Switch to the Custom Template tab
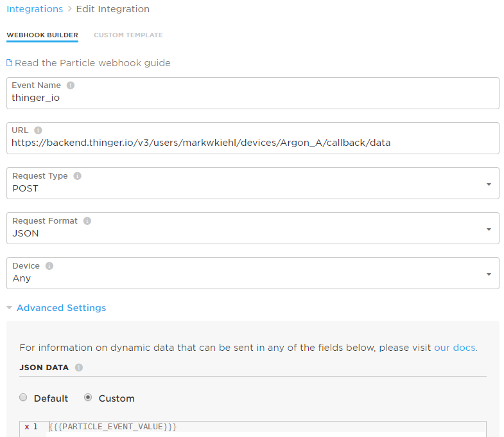The height and width of the screenshot is (437, 504). (128, 35)
